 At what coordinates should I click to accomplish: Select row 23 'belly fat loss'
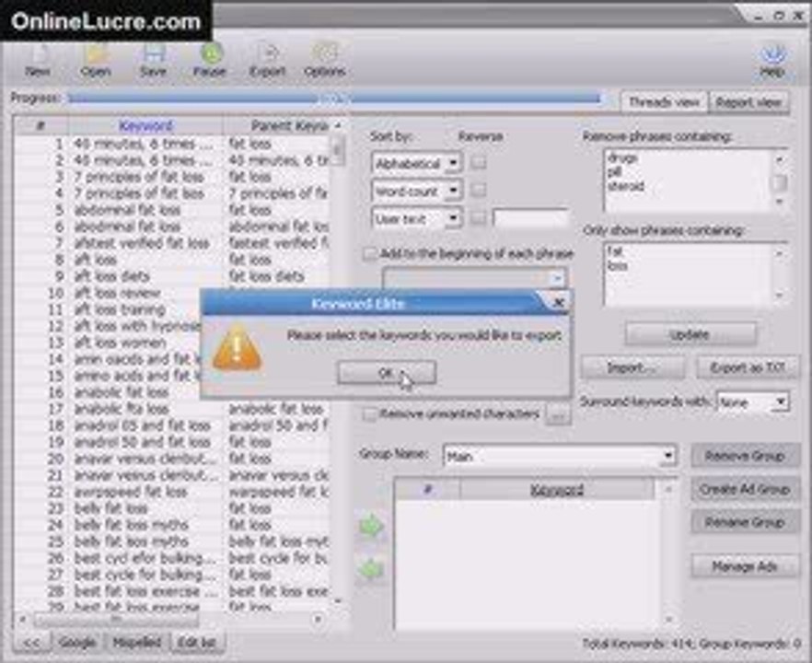172,508
